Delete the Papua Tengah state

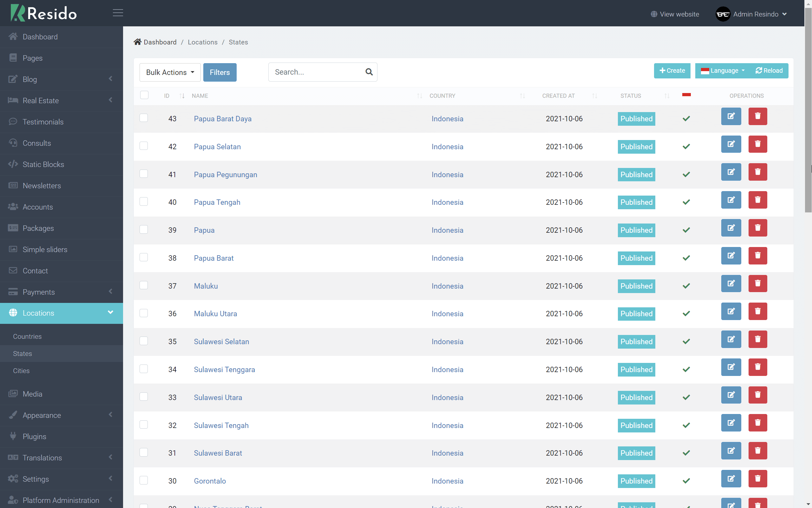tap(758, 200)
